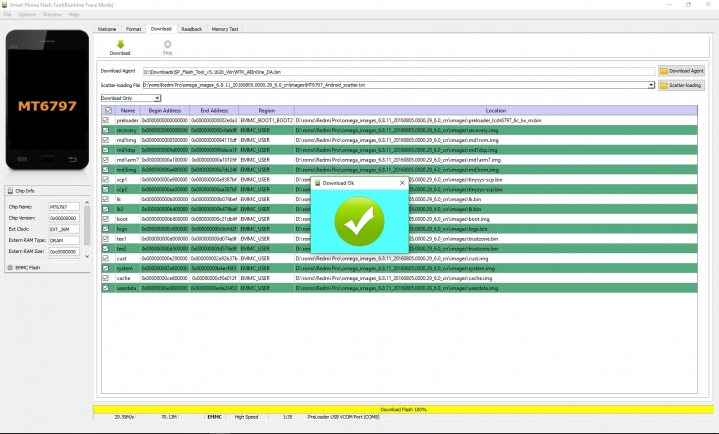
Task: Expand the Scatter-loading File path dropdown
Action: tap(652, 85)
